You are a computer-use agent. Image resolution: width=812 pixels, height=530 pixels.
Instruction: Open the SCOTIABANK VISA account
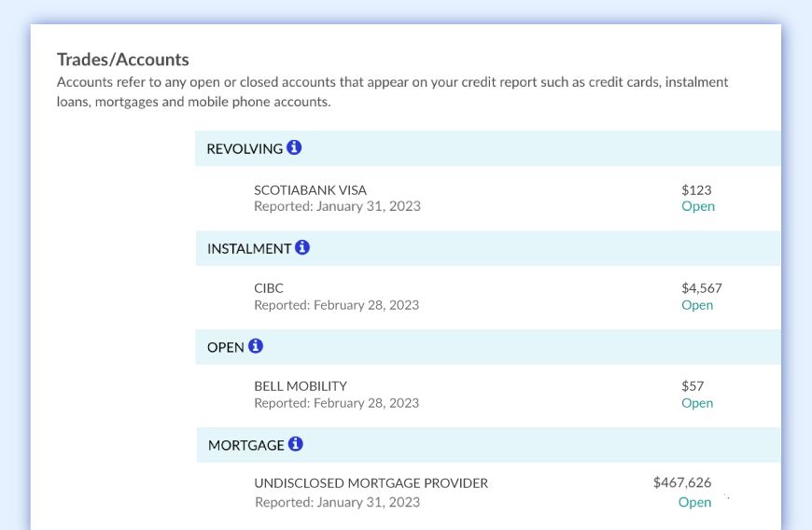[310, 190]
